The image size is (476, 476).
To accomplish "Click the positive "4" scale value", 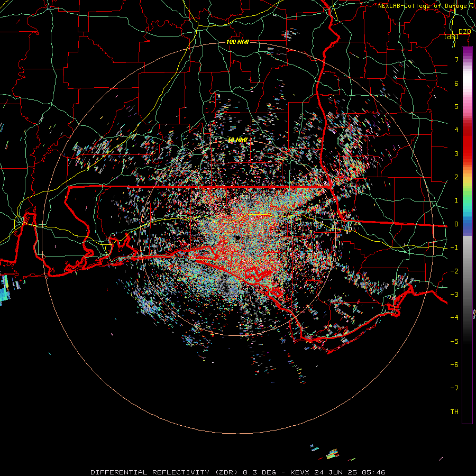I will [456, 130].
